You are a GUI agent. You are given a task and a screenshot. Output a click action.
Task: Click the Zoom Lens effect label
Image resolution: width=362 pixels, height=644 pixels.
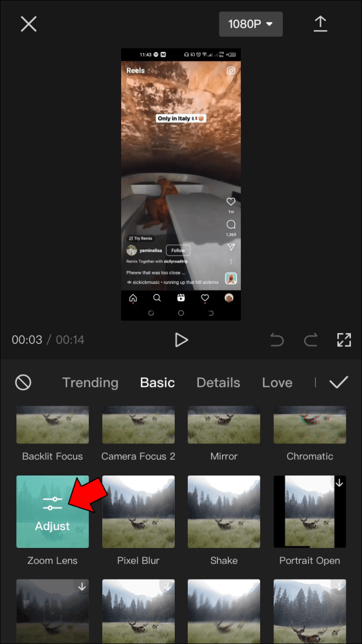52,561
